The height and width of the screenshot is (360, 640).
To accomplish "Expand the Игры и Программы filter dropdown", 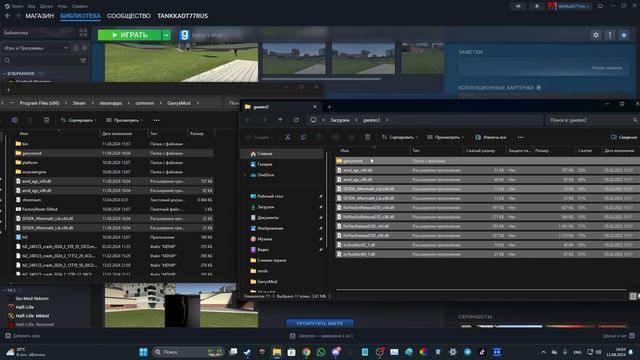I will point(66,48).
